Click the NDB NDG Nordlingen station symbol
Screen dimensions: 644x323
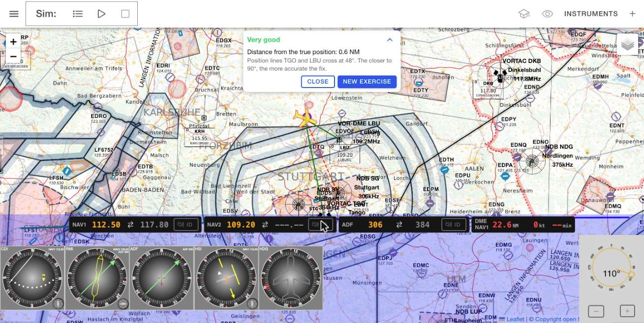pyautogui.click(x=532, y=160)
